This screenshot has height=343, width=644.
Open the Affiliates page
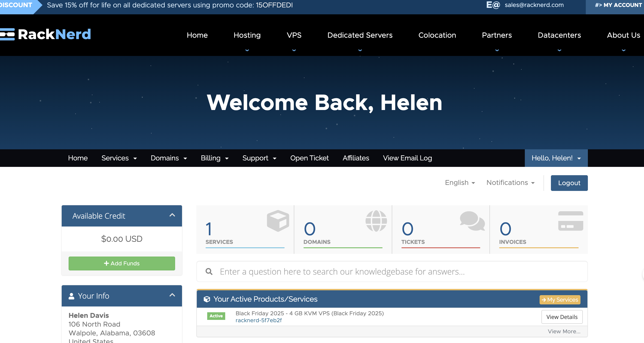[356, 158]
